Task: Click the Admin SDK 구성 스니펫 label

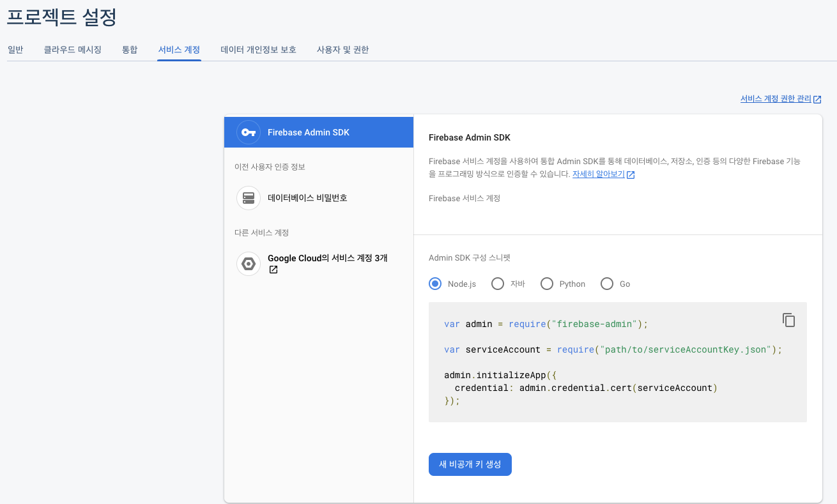Action: pyautogui.click(x=470, y=258)
